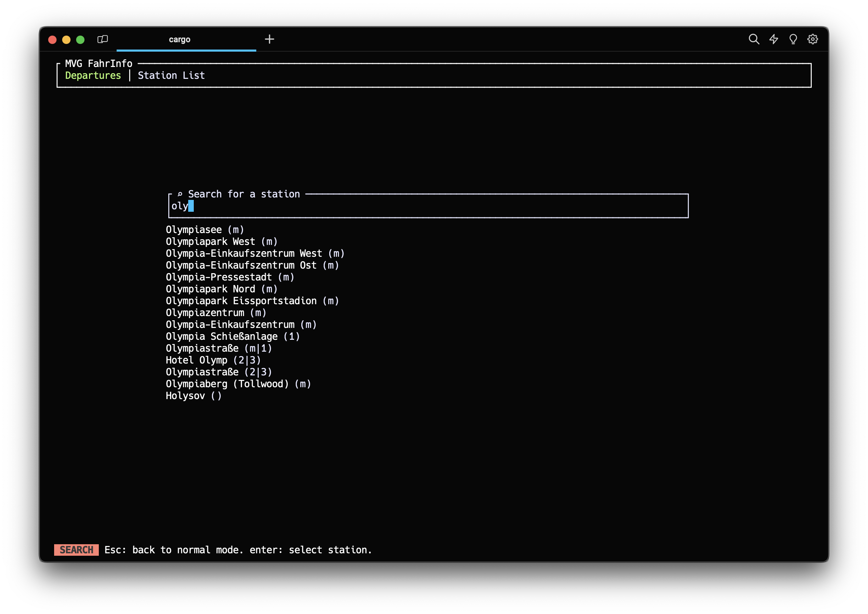868x614 pixels.
Task: Open a new tab with plus icon
Action: click(x=269, y=39)
